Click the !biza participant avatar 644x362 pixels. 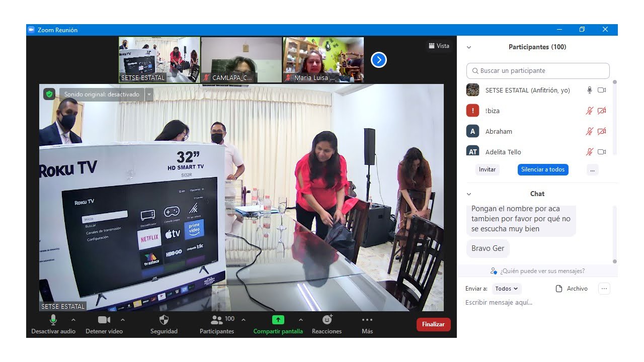click(472, 111)
